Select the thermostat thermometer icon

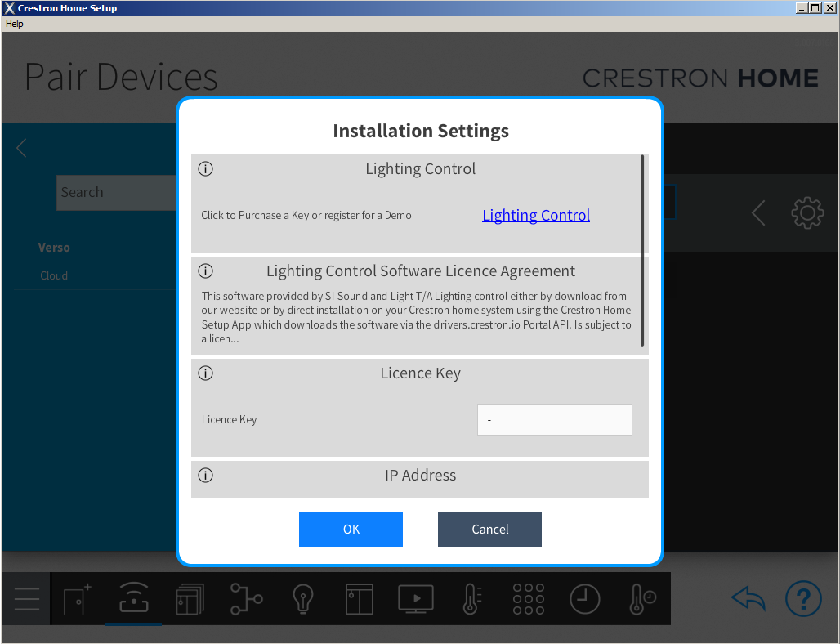click(x=471, y=599)
